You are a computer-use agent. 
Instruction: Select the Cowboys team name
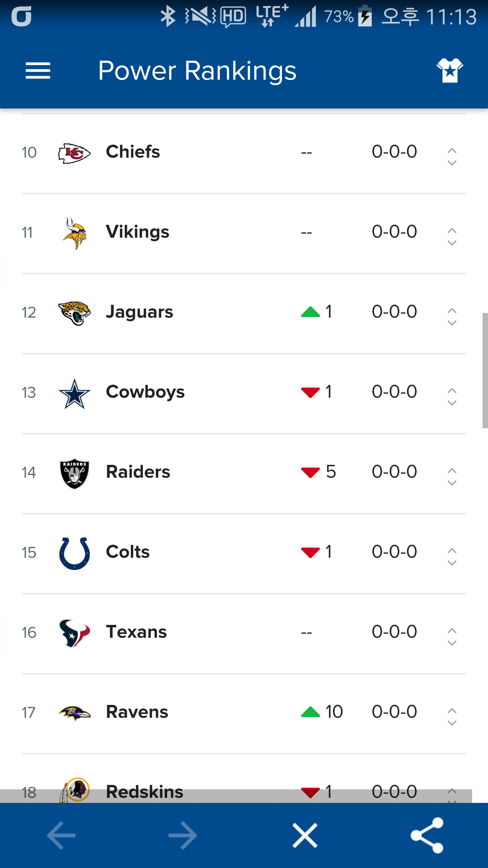(x=145, y=392)
